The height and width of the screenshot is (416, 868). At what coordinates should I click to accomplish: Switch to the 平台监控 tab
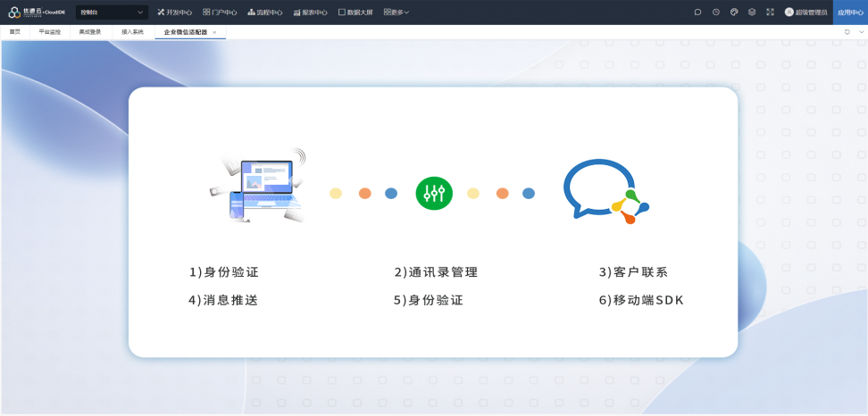(49, 32)
